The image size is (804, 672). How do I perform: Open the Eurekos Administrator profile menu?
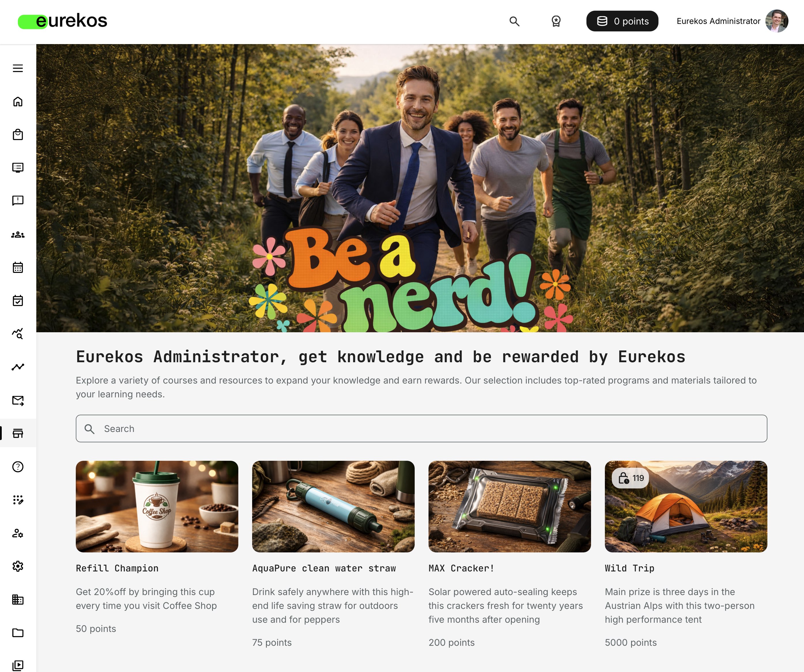(732, 21)
